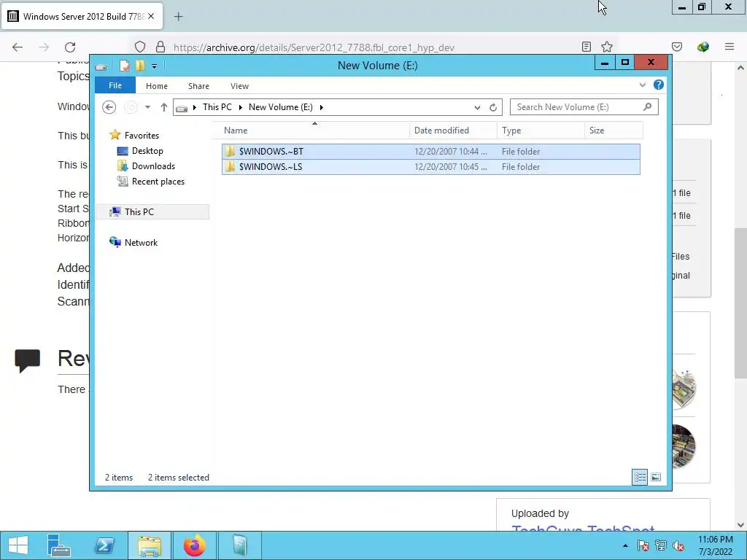Image resolution: width=747 pixels, height=560 pixels.
Task: Launch Server Manager from the taskbar
Action: coord(59,545)
